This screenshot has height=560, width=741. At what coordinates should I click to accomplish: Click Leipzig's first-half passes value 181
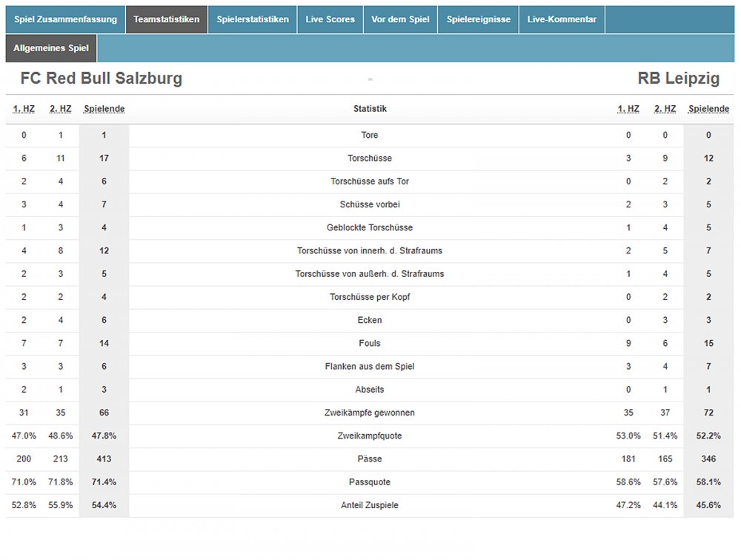[628, 459]
